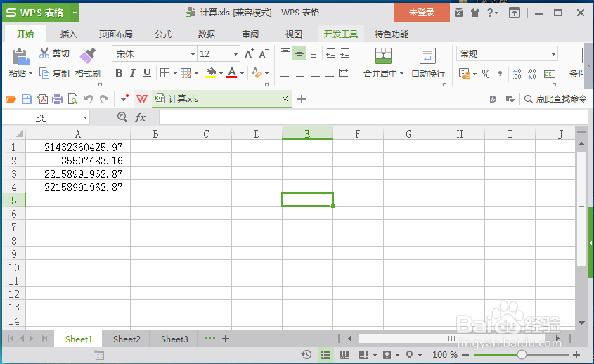Image resolution: width=594 pixels, height=364 pixels.
Task: Click the Print printer icon
Action: point(57,99)
